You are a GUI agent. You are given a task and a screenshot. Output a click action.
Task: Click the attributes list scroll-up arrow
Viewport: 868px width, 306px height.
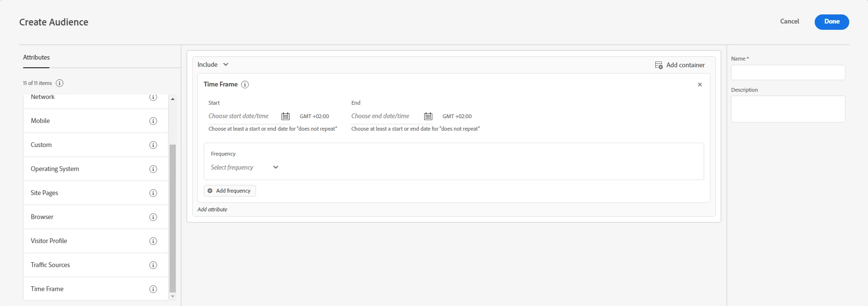173,99
